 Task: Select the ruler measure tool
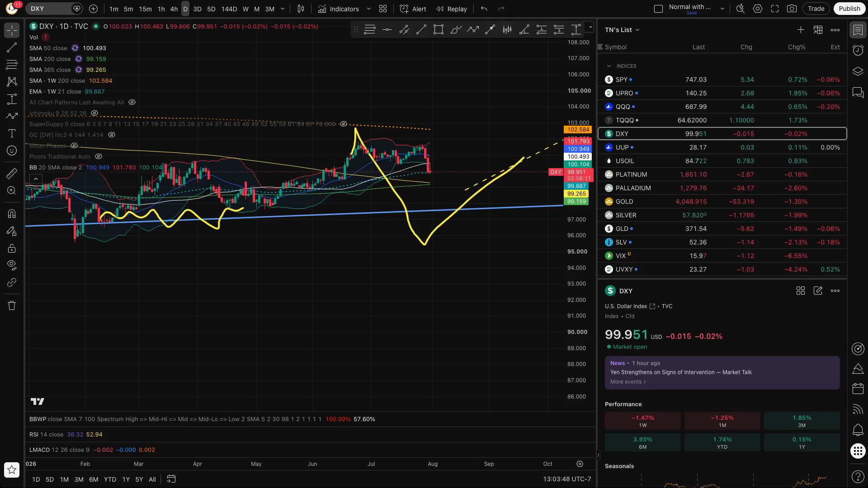point(12,173)
